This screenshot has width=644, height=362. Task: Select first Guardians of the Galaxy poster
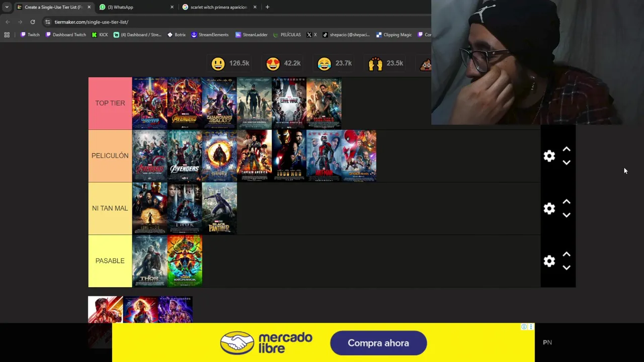click(219, 103)
